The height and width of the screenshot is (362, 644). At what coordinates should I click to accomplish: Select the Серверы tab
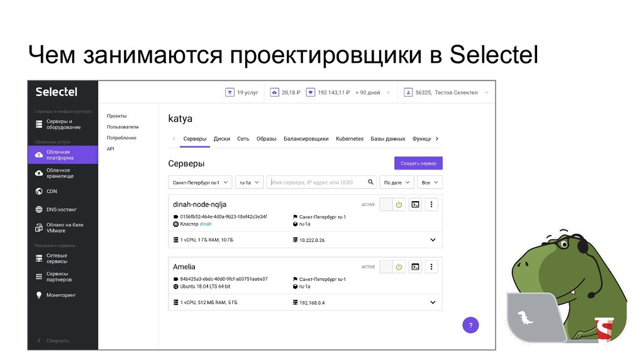(195, 139)
